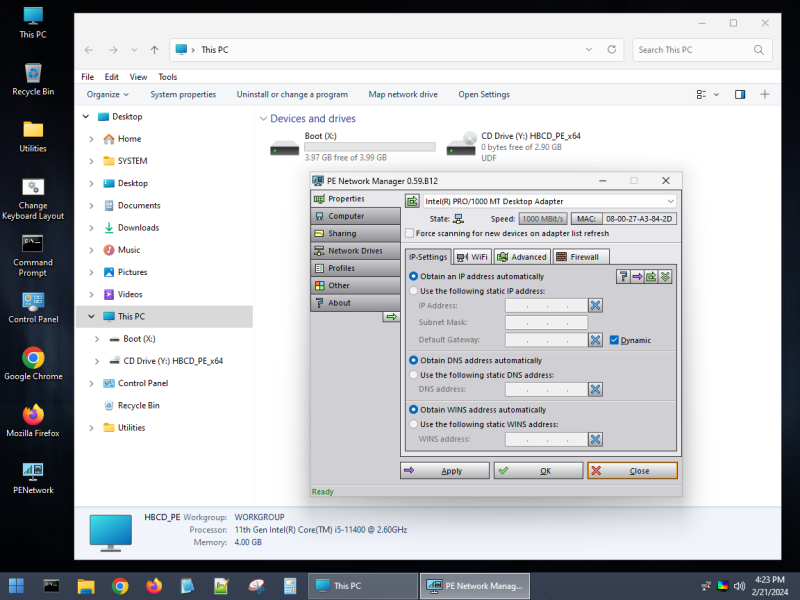Expand the Documents node in the navigation tree
Viewport: 800px width, 600px height.
click(91, 206)
